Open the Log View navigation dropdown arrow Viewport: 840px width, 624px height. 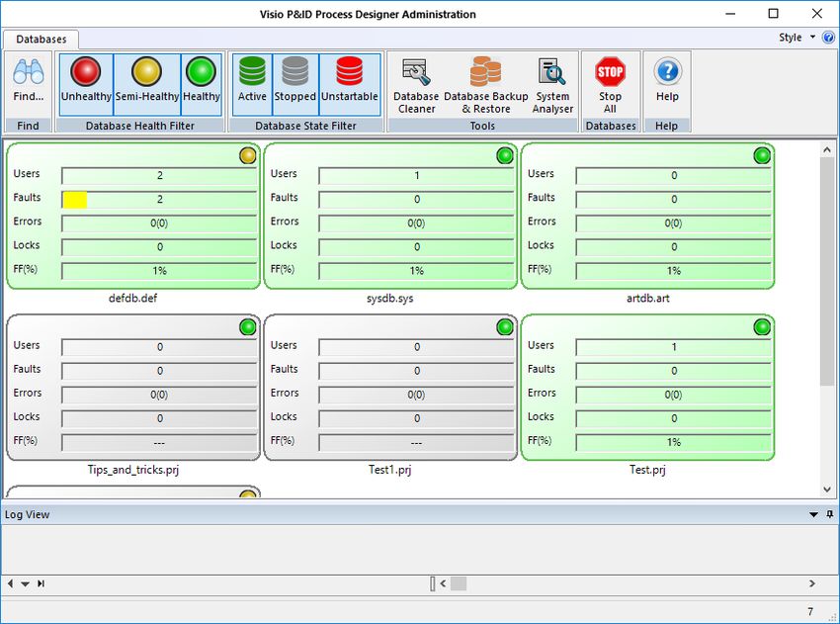tap(25, 583)
